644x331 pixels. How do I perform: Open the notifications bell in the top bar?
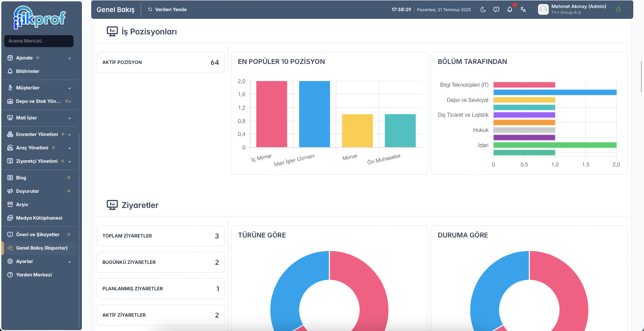[510, 9]
